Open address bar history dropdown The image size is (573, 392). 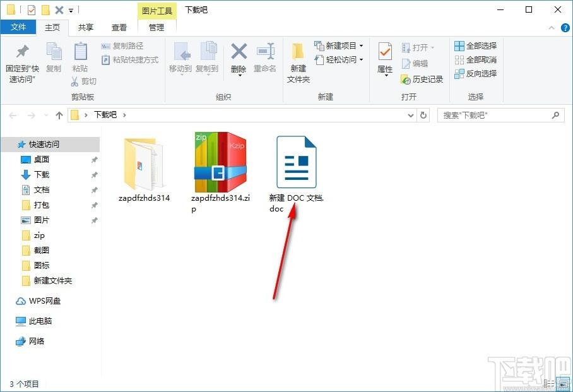pos(411,116)
